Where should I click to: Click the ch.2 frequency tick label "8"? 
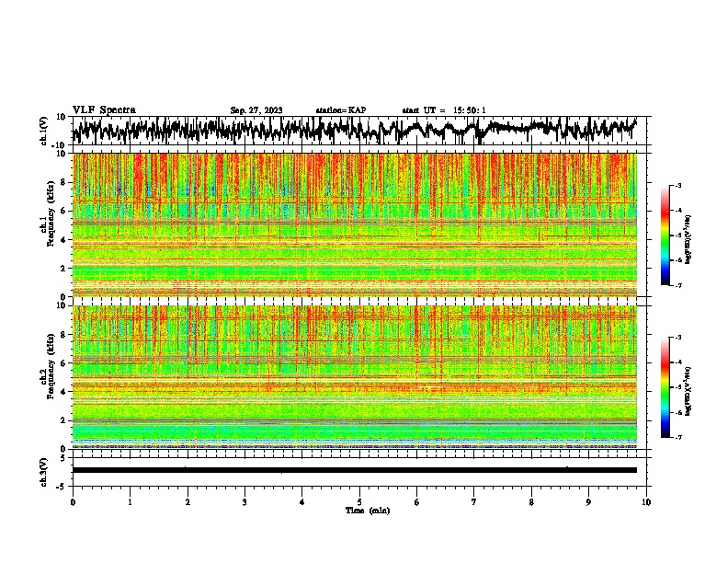[x=65, y=335]
